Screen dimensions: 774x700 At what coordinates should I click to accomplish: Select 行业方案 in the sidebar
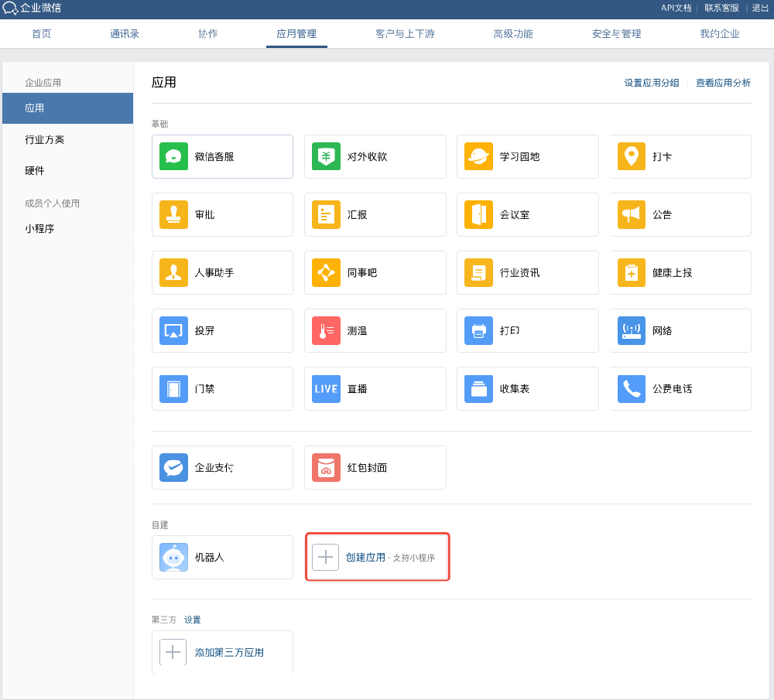pos(45,140)
